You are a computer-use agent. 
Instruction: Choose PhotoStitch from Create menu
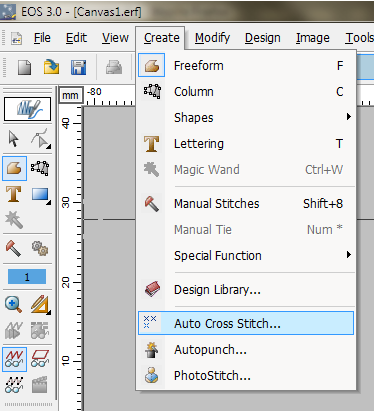pos(246,375)
